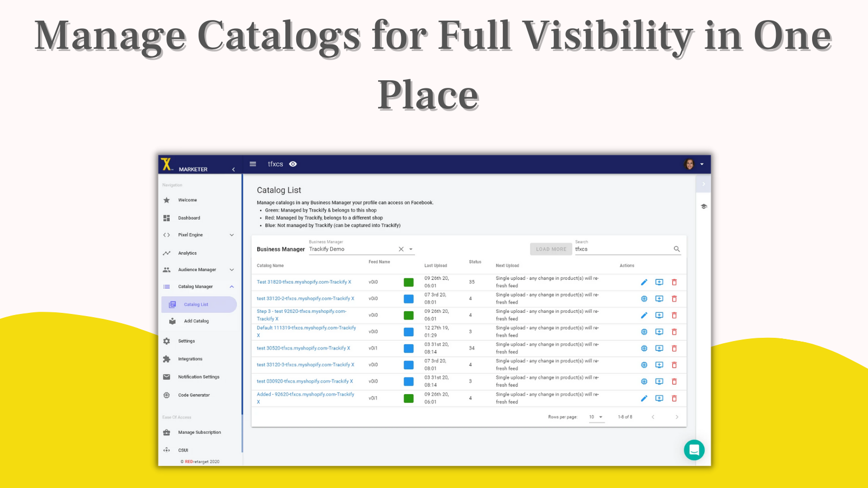Open the test 33120-2-tfxcs catalog link
Screen dimensions: 868x488
[x=305, y=299]
